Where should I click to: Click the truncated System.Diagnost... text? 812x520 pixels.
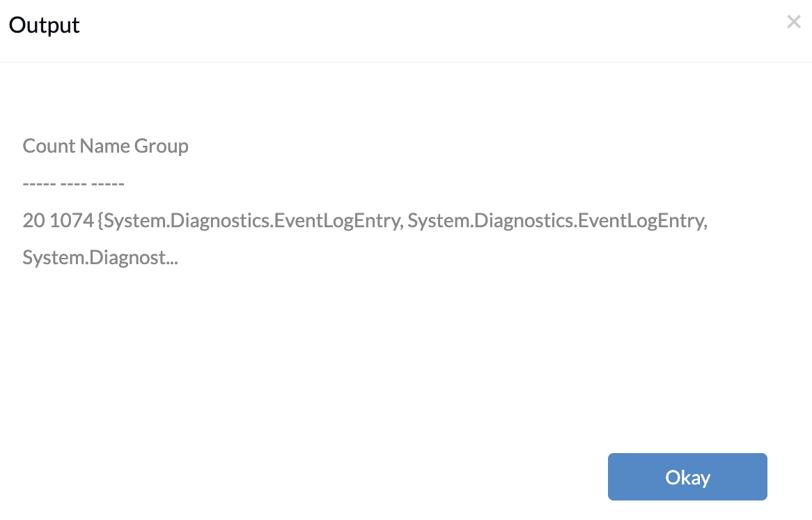(x=100, y=258)
